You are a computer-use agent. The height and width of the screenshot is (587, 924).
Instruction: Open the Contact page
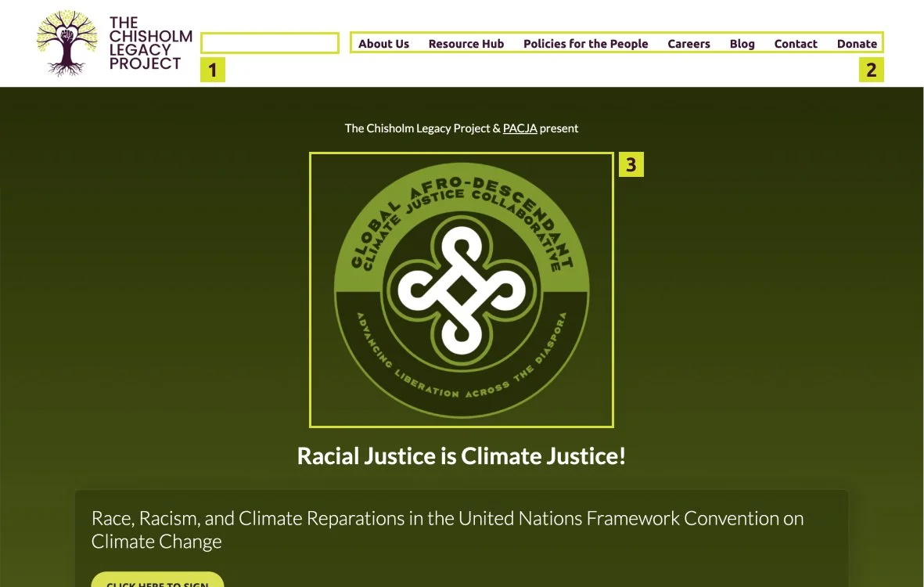click(x=796, y=44)
